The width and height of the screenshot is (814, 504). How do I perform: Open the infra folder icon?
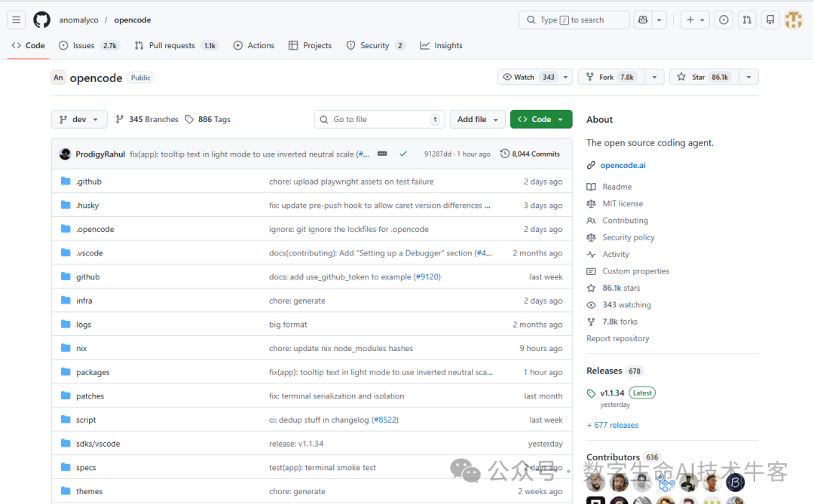[x=66, y=301]
